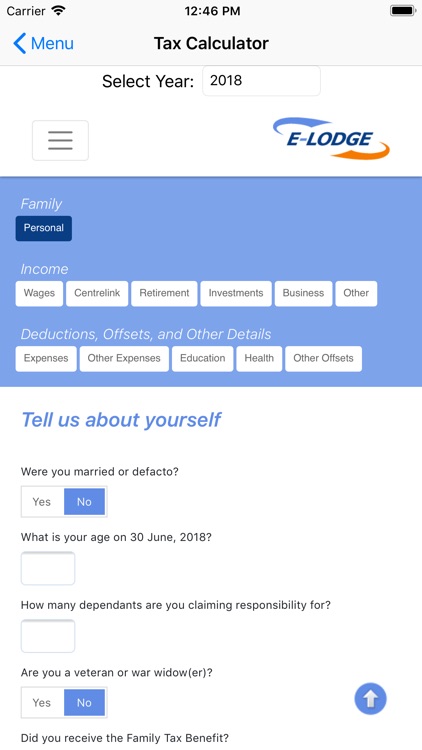Select Yes for married or defacto
The image size is (422, 750).
tap(42, 502)
